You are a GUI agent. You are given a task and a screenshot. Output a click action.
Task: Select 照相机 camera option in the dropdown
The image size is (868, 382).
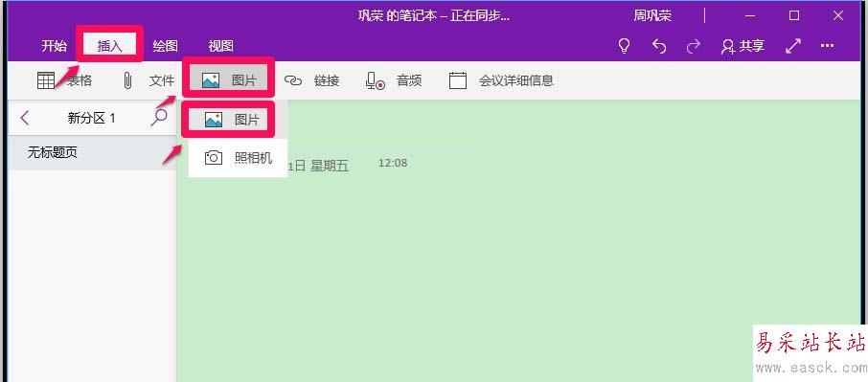point(238,158)
